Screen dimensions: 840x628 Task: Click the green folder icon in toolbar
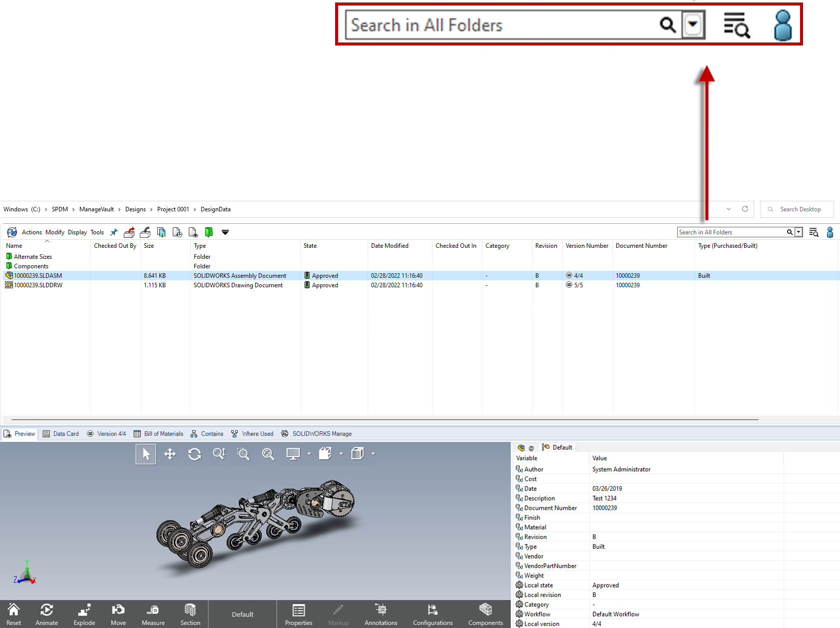[209, 232]
